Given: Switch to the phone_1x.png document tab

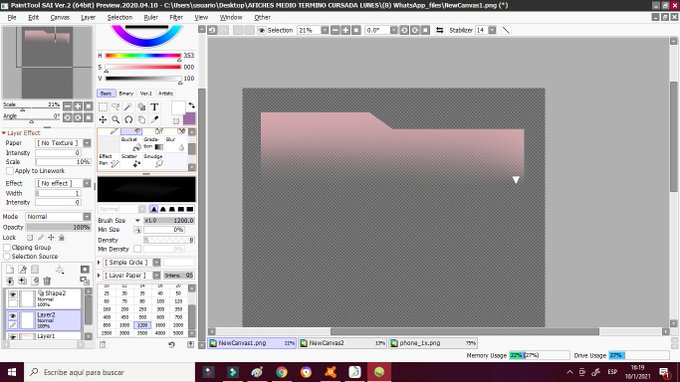Looking at the screenshot, I should pos(433,343).
